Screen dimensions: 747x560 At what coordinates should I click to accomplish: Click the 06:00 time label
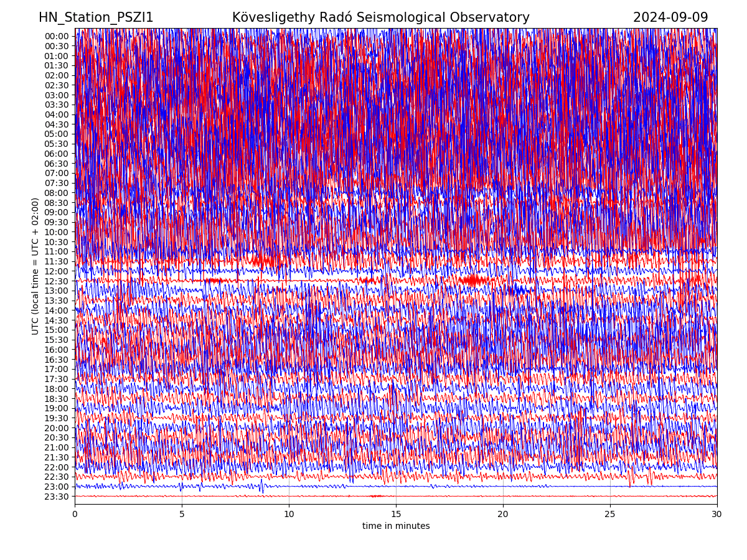[x=57, y=154]
